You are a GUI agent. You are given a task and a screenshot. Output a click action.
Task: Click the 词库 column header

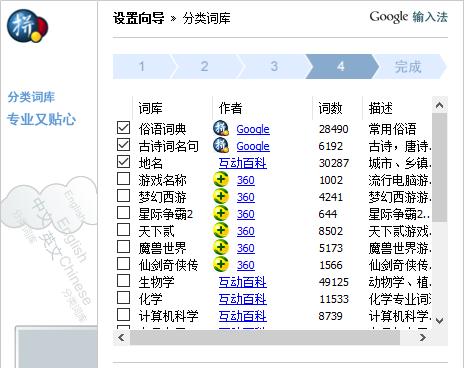point(172,108)
